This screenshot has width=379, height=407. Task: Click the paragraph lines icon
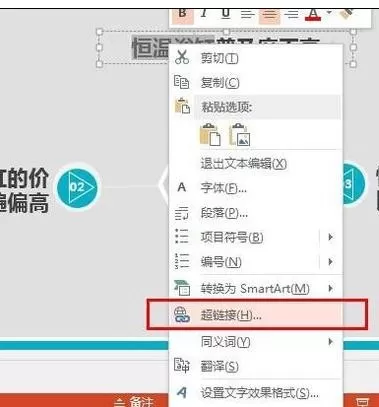coord(182,213)
